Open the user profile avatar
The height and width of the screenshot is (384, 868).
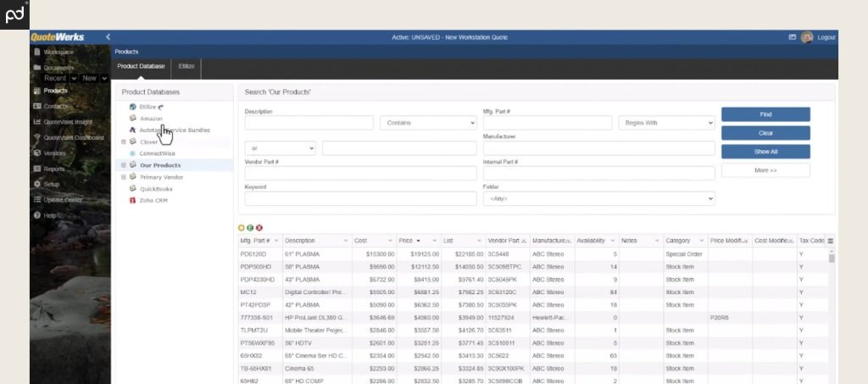807,37
